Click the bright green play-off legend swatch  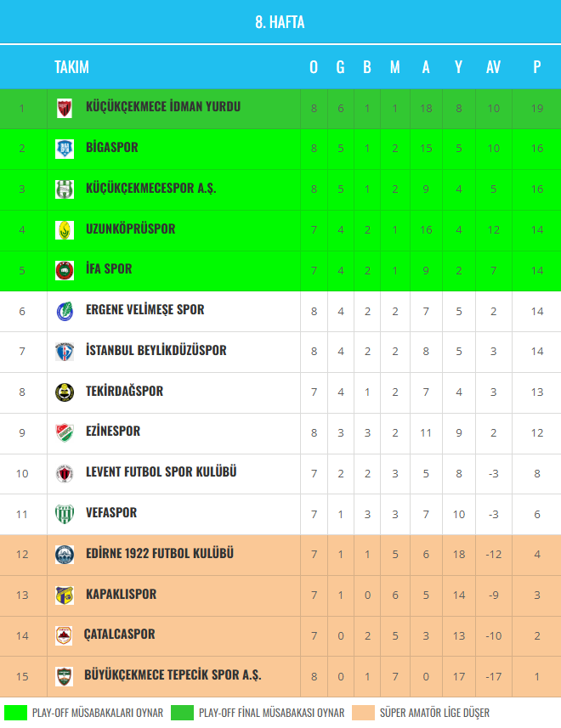pyautogui.click(x=15, y=713)
